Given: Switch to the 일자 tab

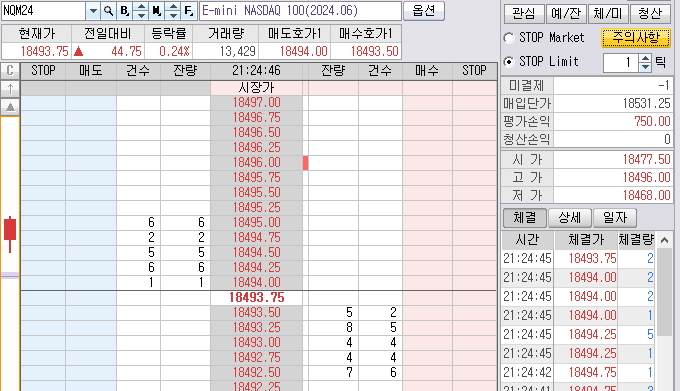Looking at the screenshot, I should (615, 218).
